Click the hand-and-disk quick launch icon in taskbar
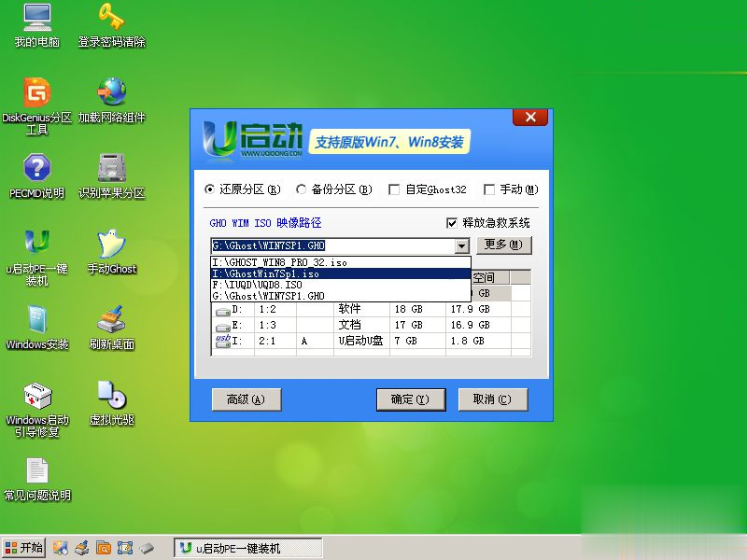 (x=82, y=548)
